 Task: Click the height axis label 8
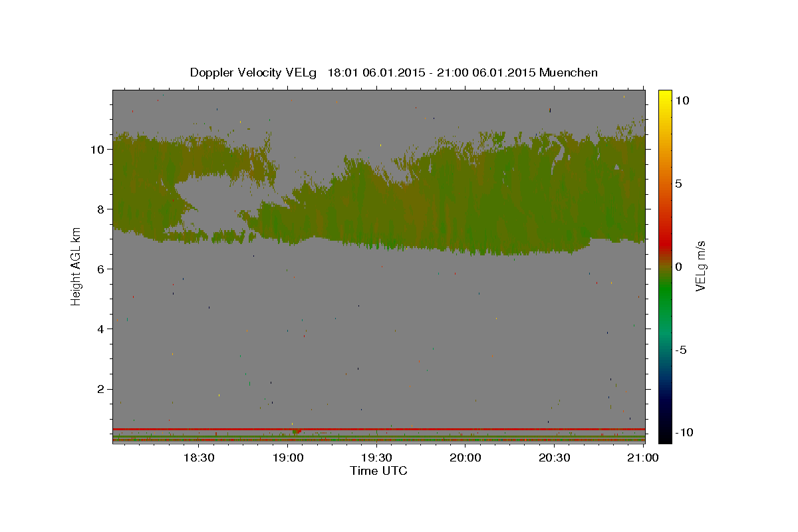coord(100,209)
